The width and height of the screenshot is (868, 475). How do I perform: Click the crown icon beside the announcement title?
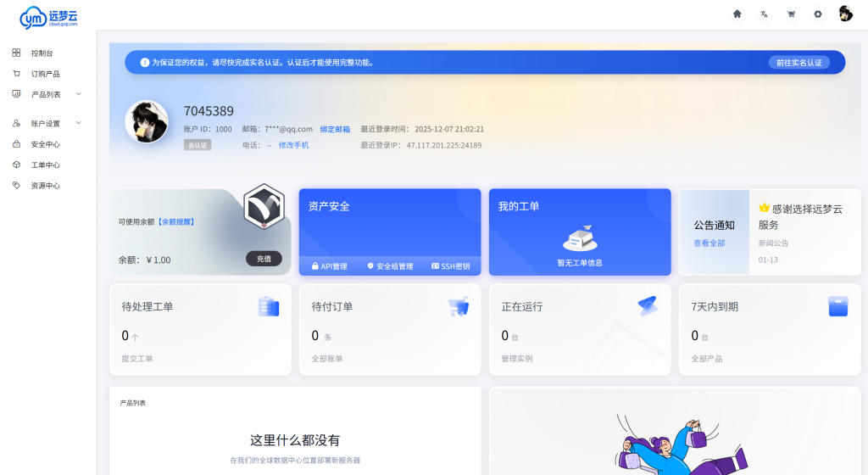764,208
